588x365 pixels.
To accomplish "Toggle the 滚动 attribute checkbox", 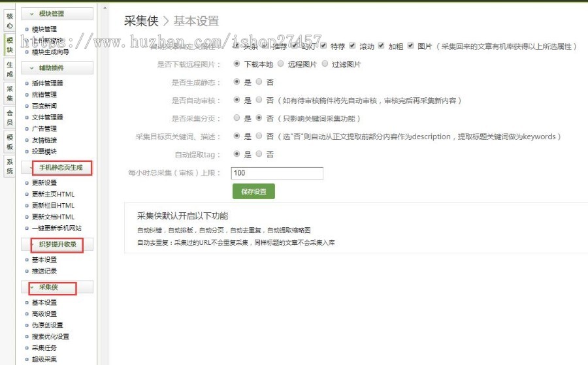I will (x=352, y=46).
